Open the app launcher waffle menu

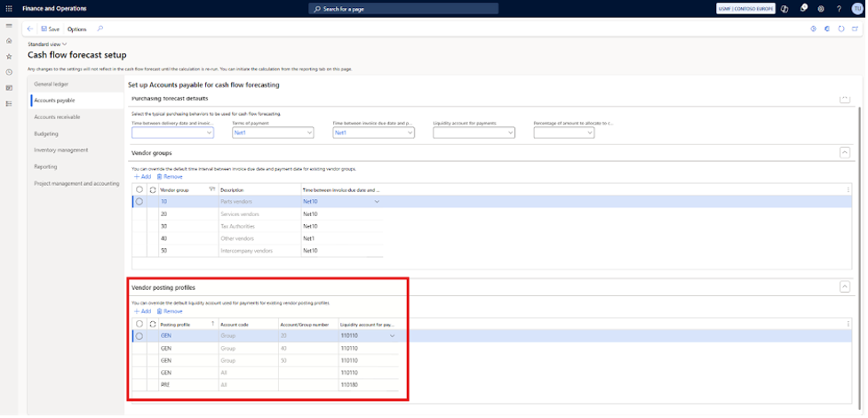click(x=9, y=8)
